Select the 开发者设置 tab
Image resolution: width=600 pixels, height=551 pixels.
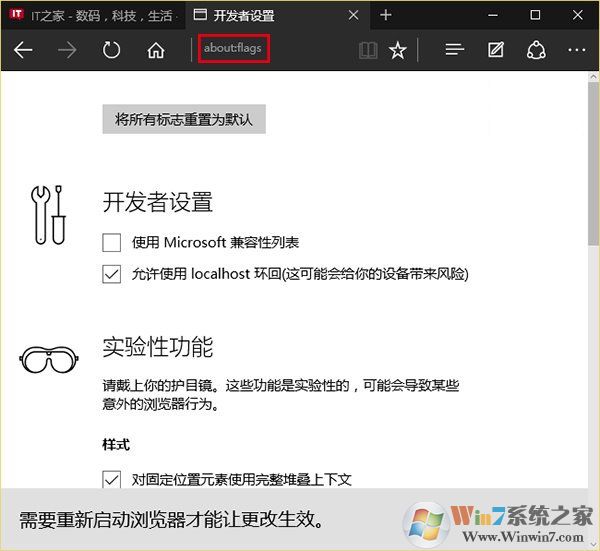[x=277, y=15]
